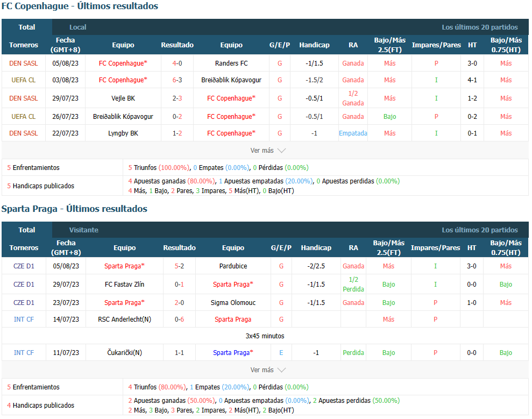Click the 1/2 Ganada cell in Vejle BK row

353,98
